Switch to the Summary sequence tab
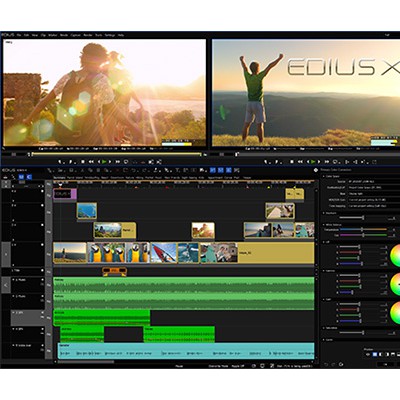 (x=59, y=178)
